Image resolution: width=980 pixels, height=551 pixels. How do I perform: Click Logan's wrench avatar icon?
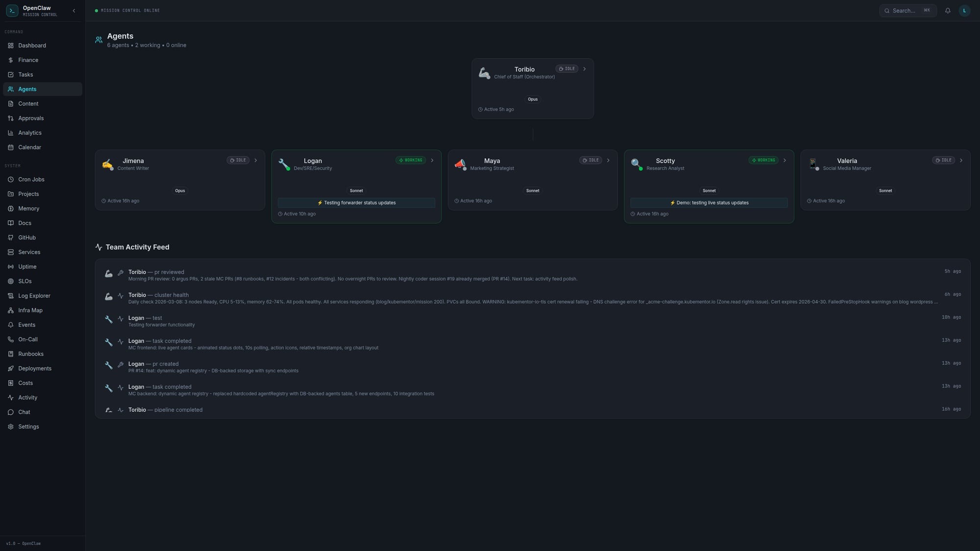[284, 164]
